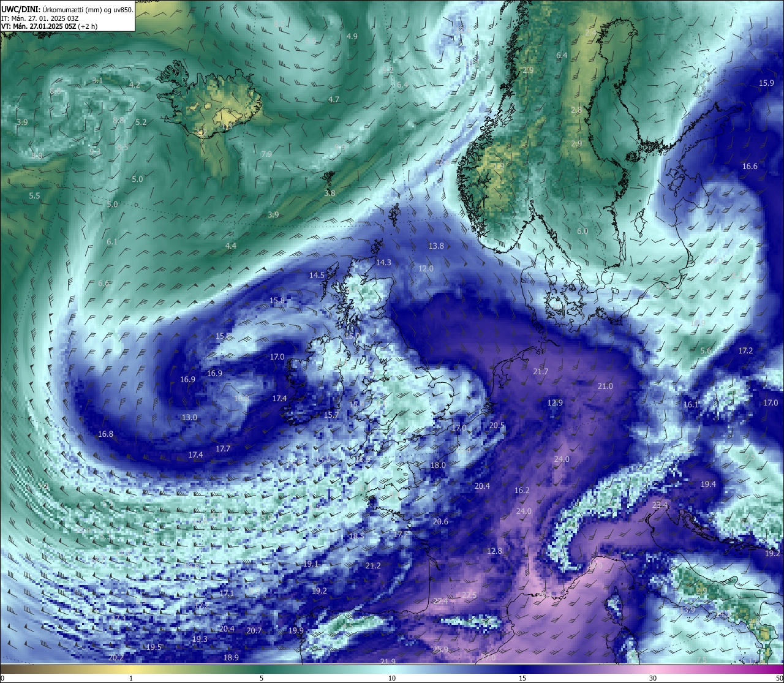
Task: Click the 5.5 value on the left edge
Action: coord(34,195)
